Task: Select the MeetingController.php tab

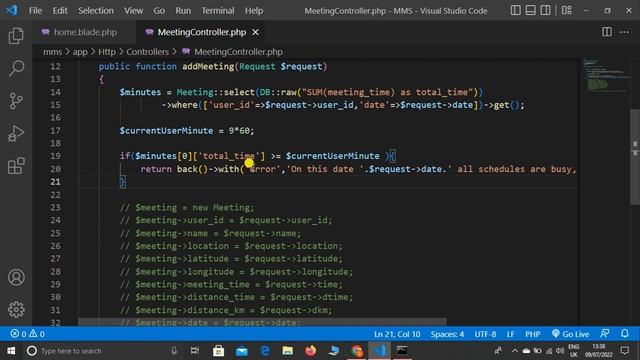Action: pos(202,32)
